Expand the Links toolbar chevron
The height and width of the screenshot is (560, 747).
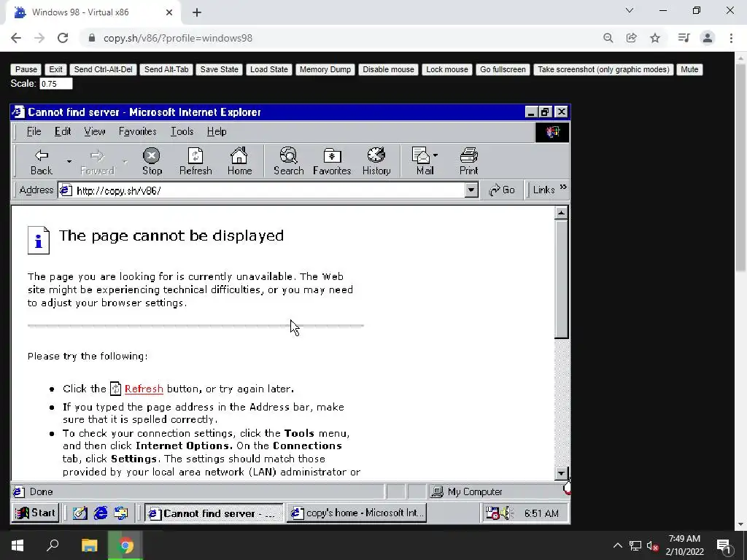tap(564, 187)
